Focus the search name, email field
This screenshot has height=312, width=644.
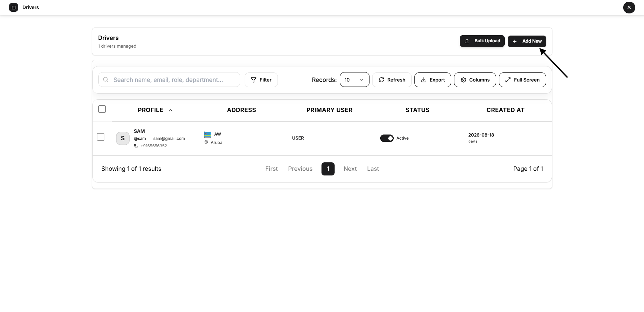[x=169, y=80]
